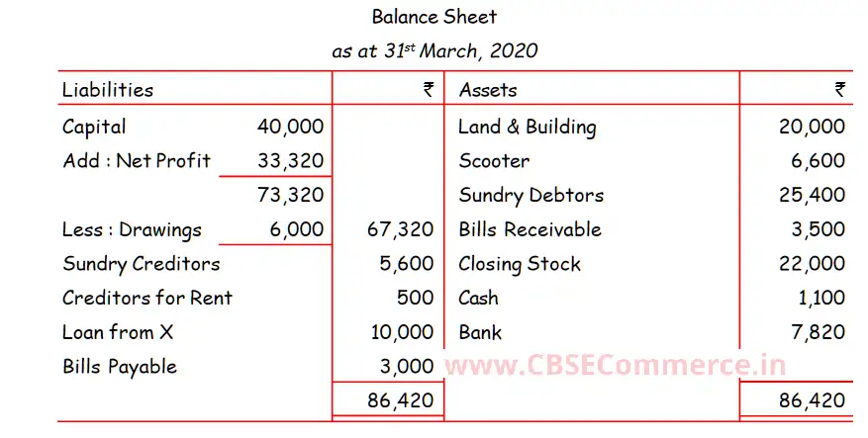Click the Assets column header

click(x=488, y=90)
